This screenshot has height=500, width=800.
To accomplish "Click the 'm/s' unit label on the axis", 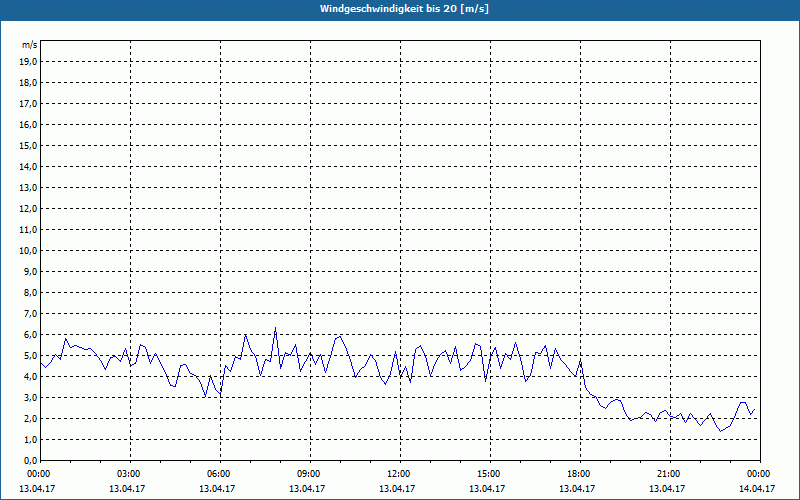I will coord(30,45).
